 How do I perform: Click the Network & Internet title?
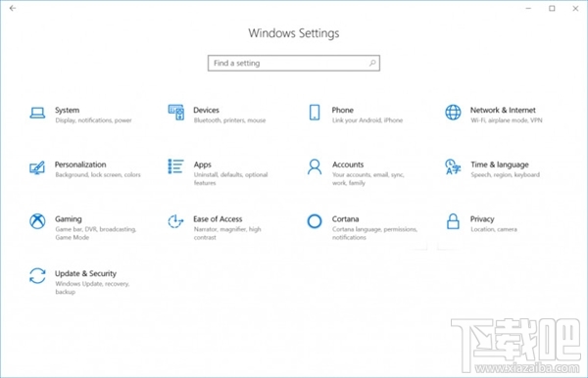tap(503, 110)
